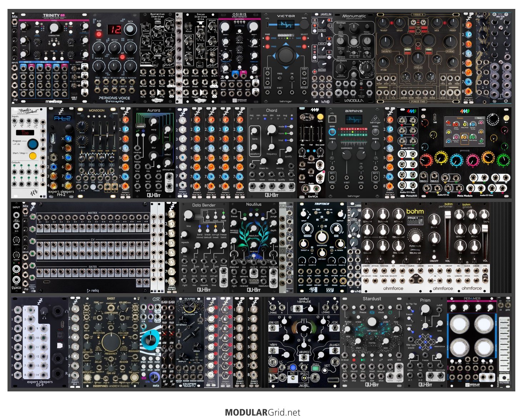Click the DATA knob on Behringer Victor
The image size is (526, 420).
click(304, 24)
